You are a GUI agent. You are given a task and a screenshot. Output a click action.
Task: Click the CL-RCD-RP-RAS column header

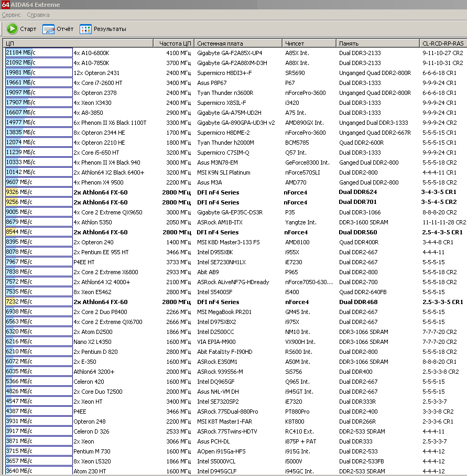click(443, 44)
